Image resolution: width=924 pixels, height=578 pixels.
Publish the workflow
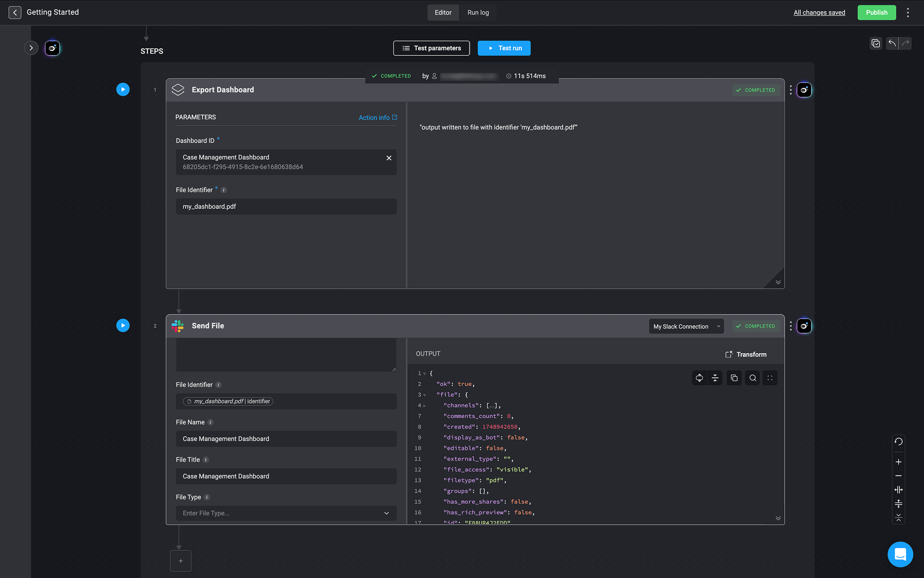(x=876, y=12)
